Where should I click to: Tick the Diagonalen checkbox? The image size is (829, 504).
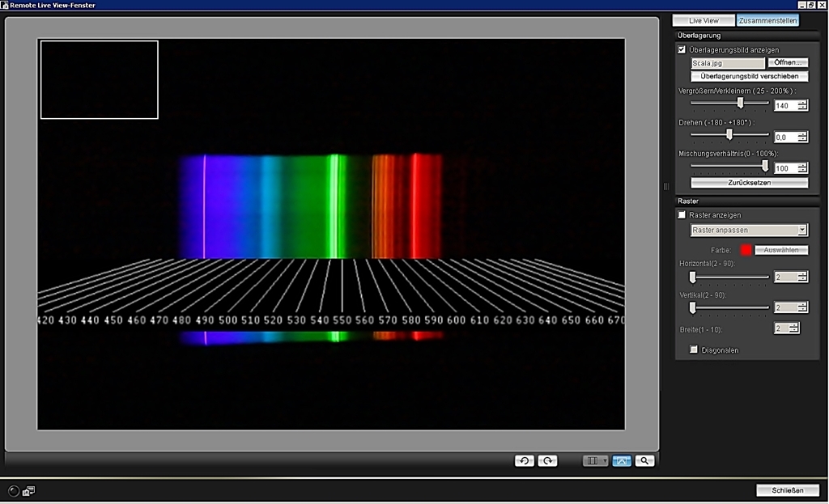click(x=693, y=349)
